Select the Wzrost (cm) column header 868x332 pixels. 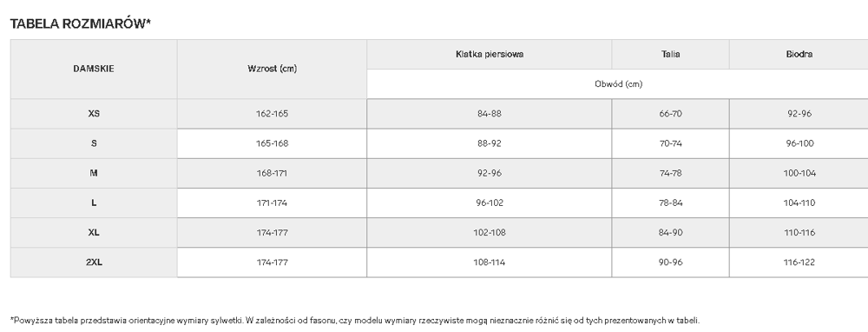272,69
